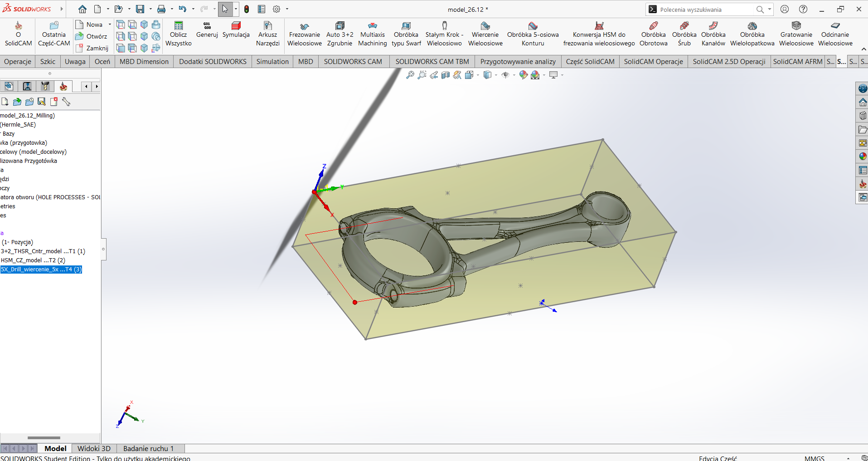Click the New document icon in the top toolbar
This screenshot has height=461, width=868.
coord(97,9)
